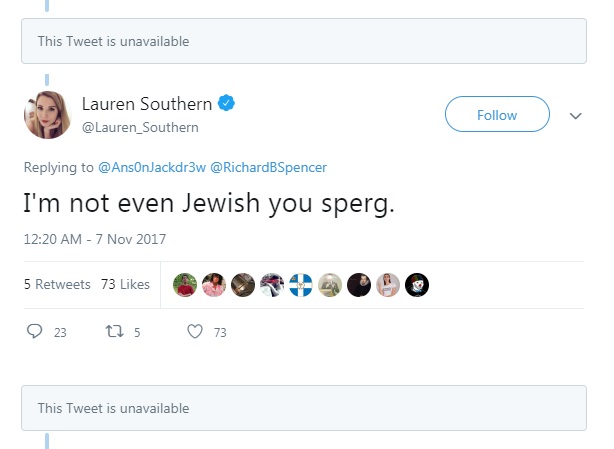Follow Lauren Southern
This screenshot has height=449, width=614.
pos(497,115)
